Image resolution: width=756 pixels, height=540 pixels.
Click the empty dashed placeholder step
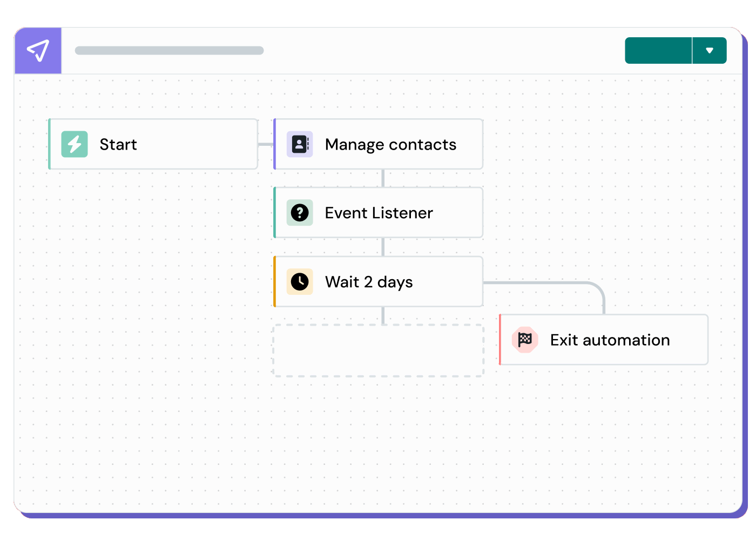[x=379, y=350]
